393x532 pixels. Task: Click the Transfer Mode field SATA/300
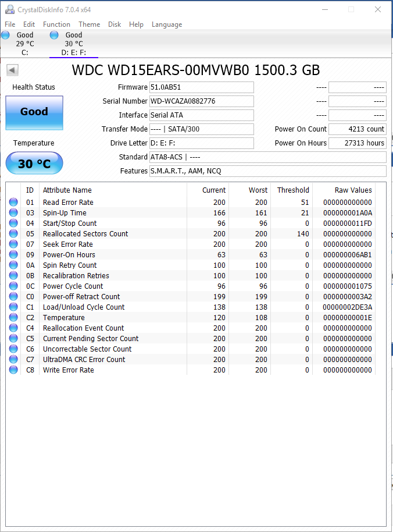202,129
